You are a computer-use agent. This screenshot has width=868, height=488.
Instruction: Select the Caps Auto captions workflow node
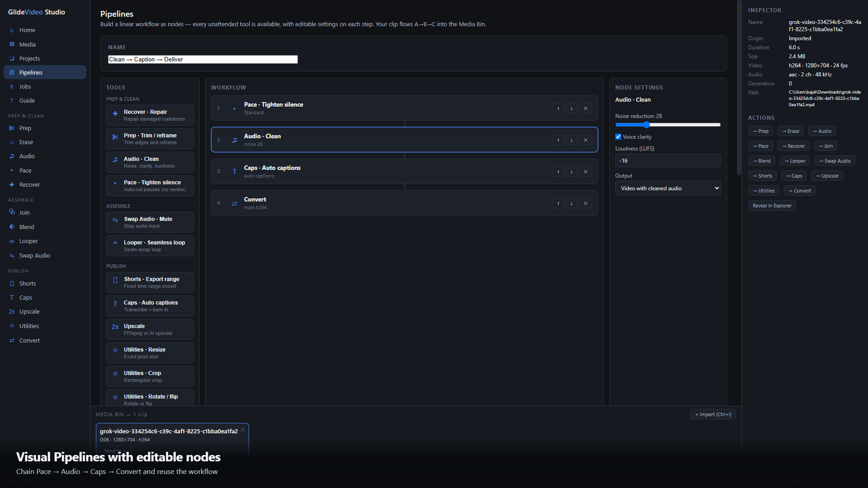click(x=404, y=171)
